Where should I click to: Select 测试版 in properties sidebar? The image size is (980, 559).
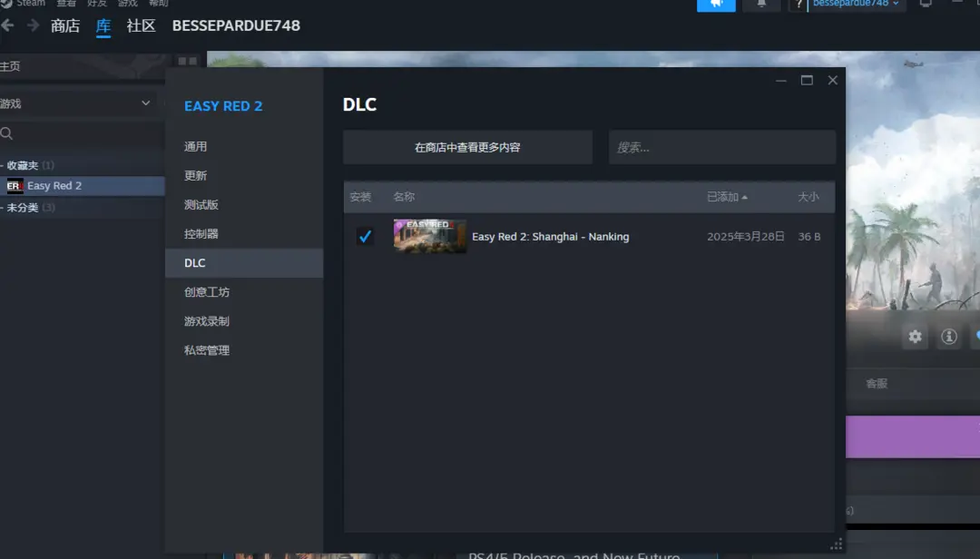point(244,204)
